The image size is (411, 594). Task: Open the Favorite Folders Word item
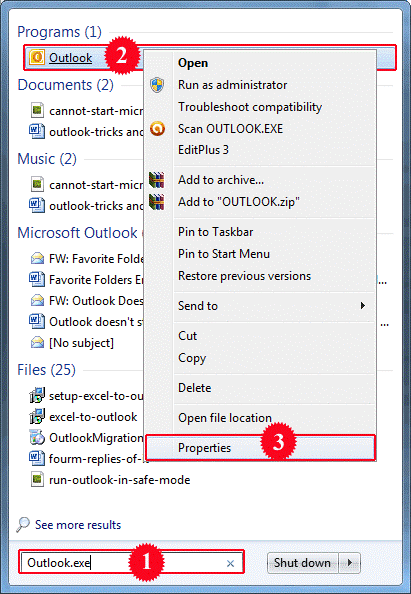coord(87,280)
